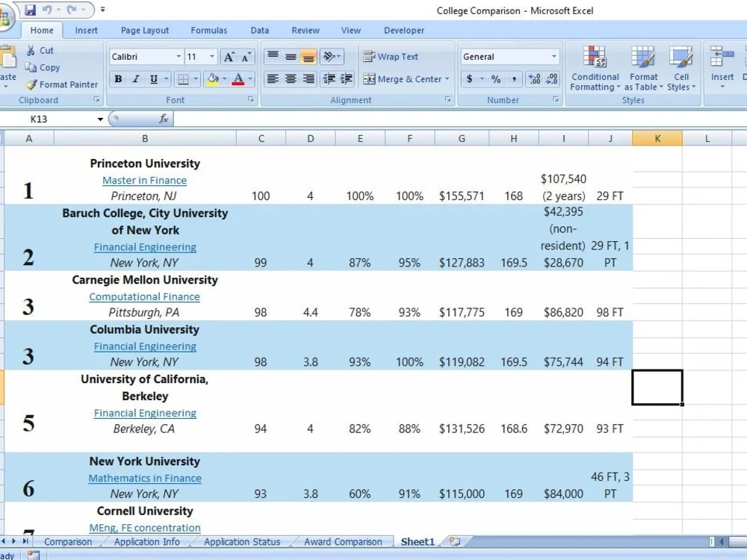Switch to the Page Layout tab
Image resolution: width=747 pixels, height=560 pixels.
[145, 31]
